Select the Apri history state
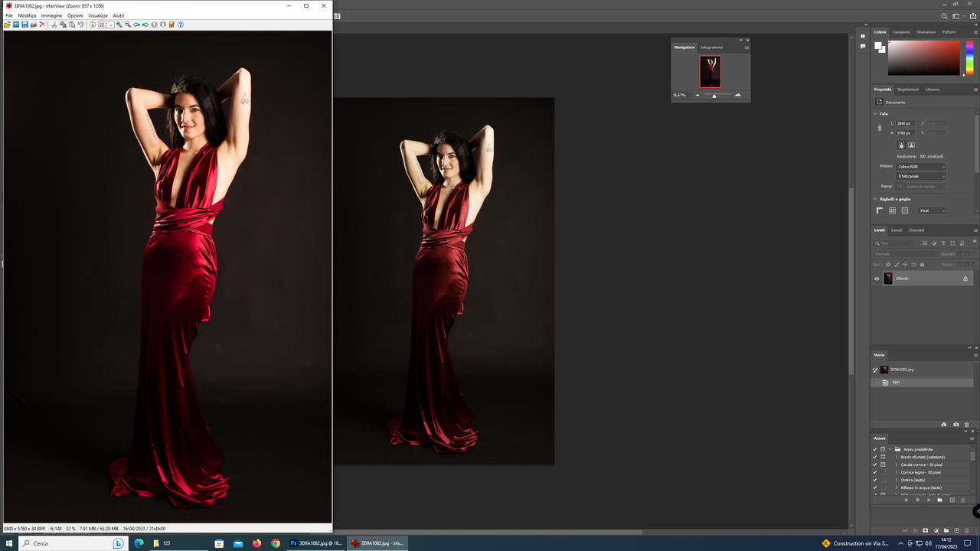This screenshot has height=551, width=980. click(x=922, y=382)
